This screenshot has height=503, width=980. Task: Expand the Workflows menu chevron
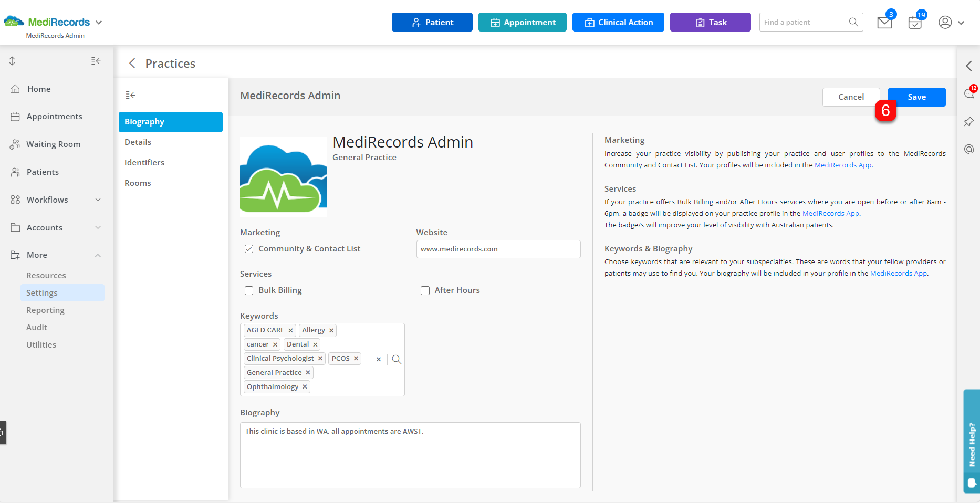[x=98, y=200]
